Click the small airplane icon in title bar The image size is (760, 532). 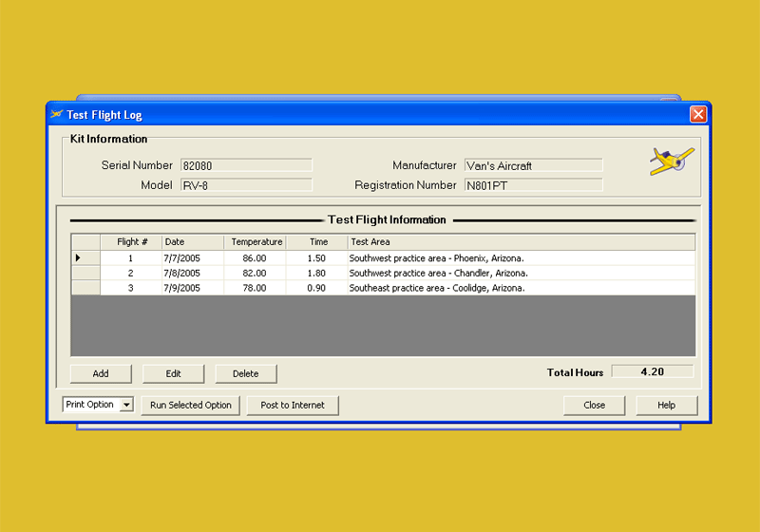[56, 115]
